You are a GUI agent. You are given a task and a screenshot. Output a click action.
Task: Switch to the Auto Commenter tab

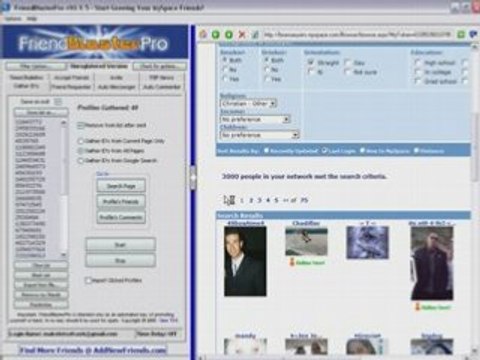point(162,87)
